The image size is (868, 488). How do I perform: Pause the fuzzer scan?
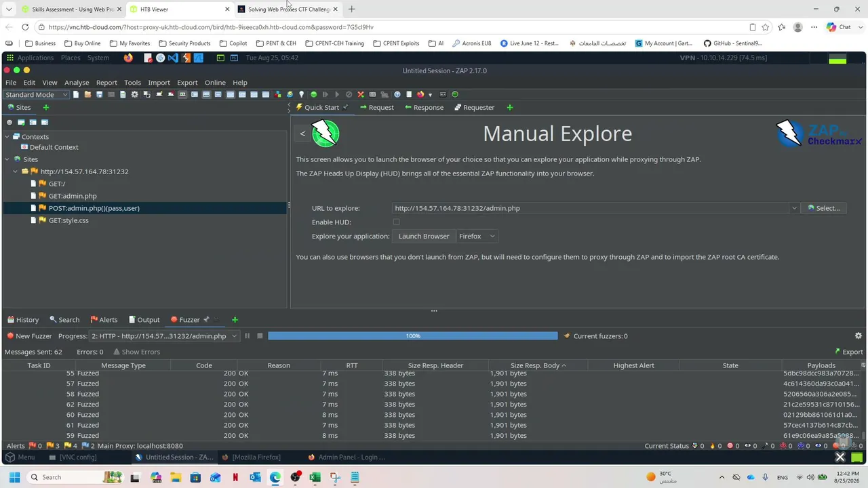pos(248,336)
